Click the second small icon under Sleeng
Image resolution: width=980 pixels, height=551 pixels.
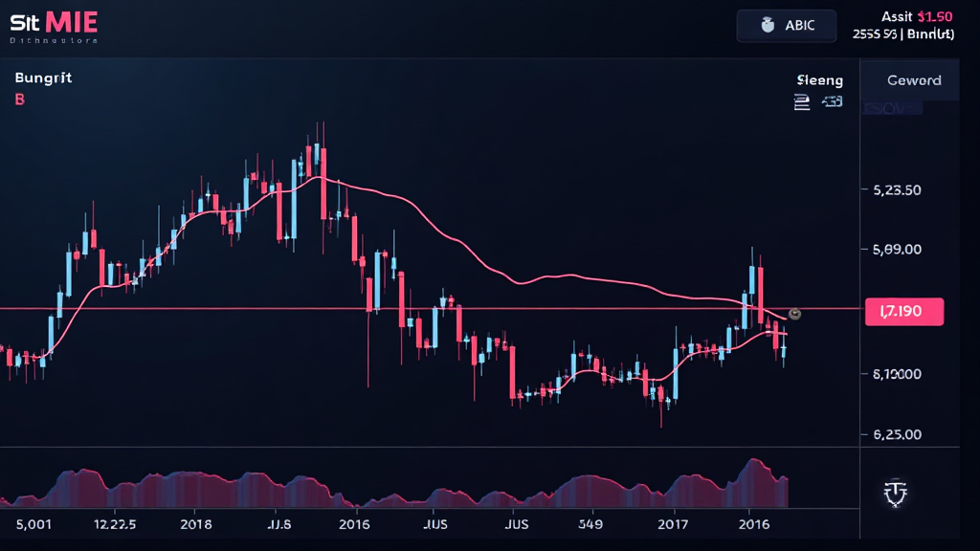click(832, 102)
